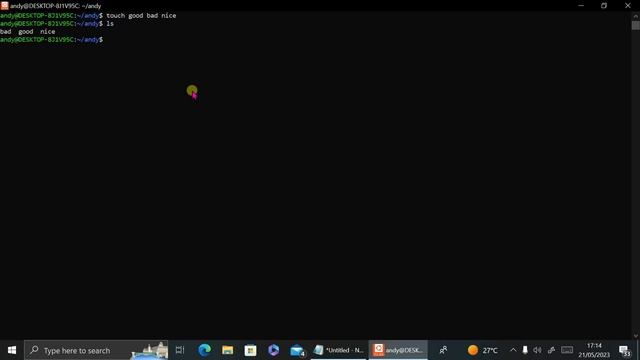
Task: Open the People icon in the taskbar
Action: coord(443,350)
